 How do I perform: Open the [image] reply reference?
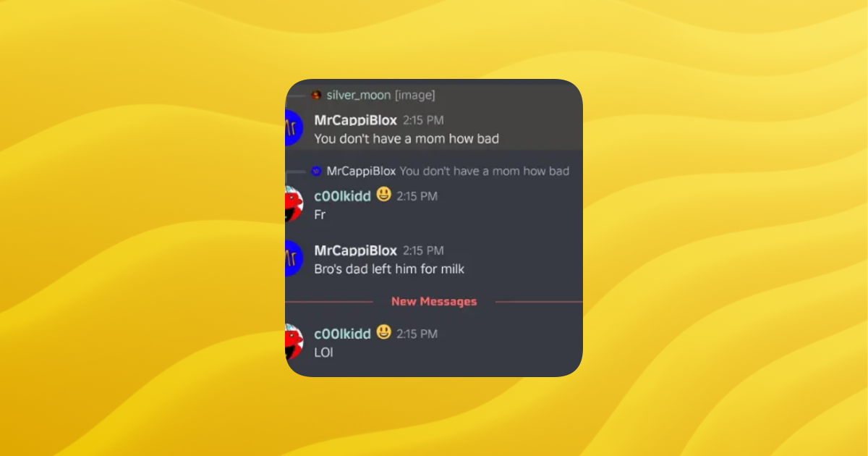(414, 96)
